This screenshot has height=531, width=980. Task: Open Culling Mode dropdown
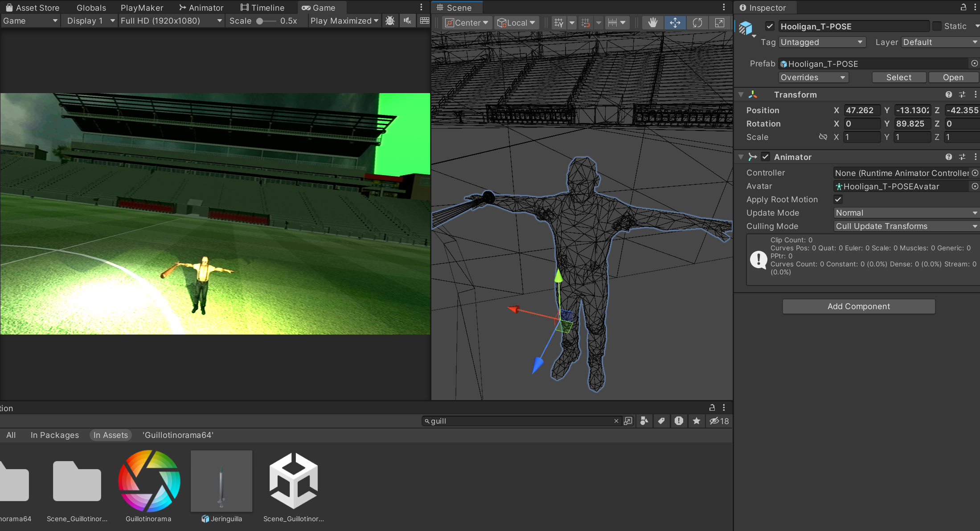pos(906,226)
